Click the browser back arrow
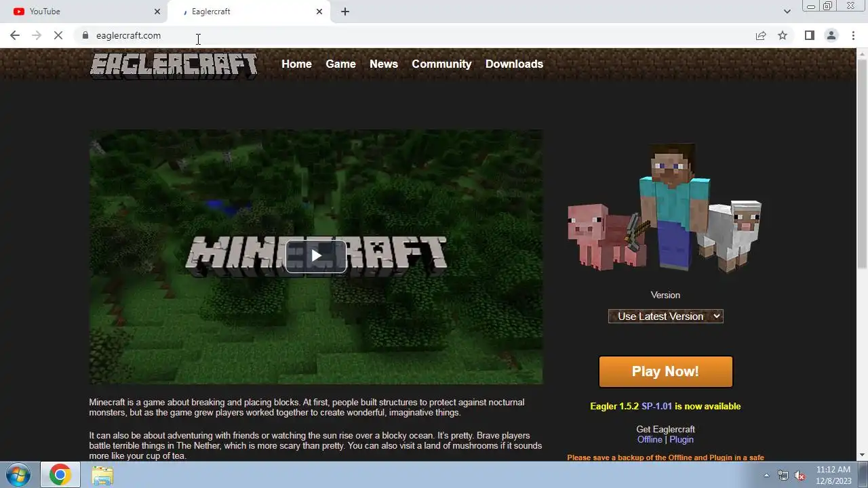The image size is (868, 488). (15, 35)
